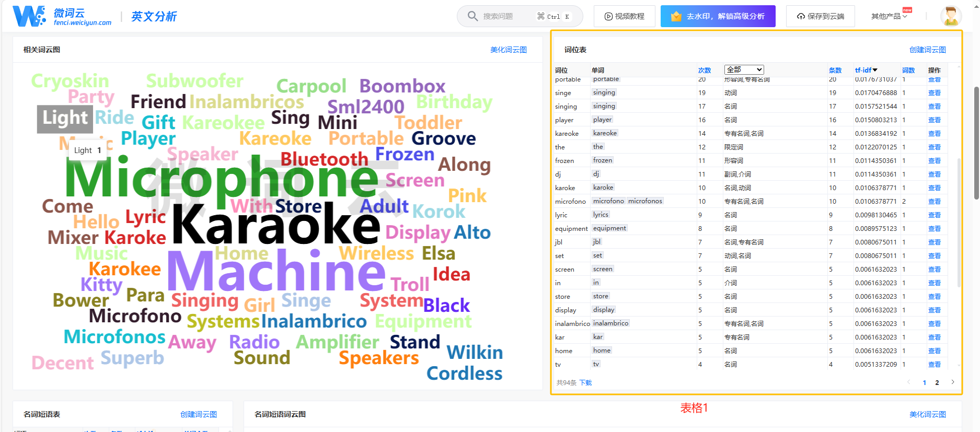
Task: Go to page 2 of table
Action: pos(937,383)
